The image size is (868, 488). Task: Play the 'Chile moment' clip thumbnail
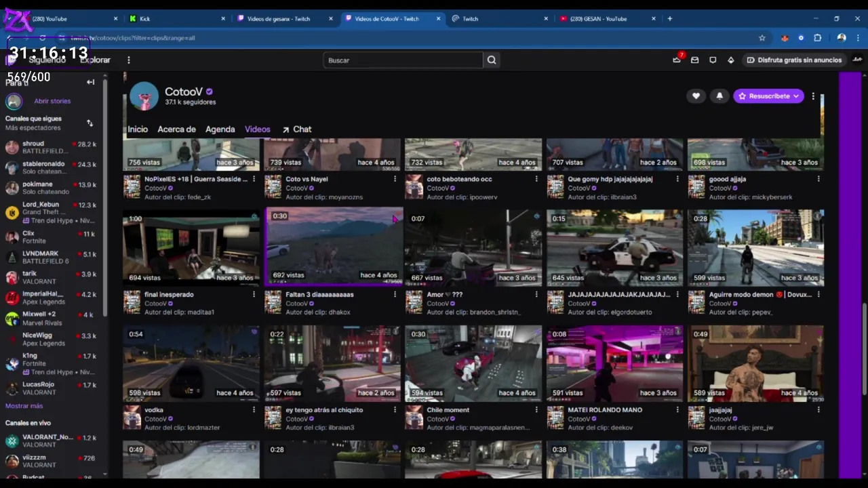pyautogui.click(x=473, y=363)
